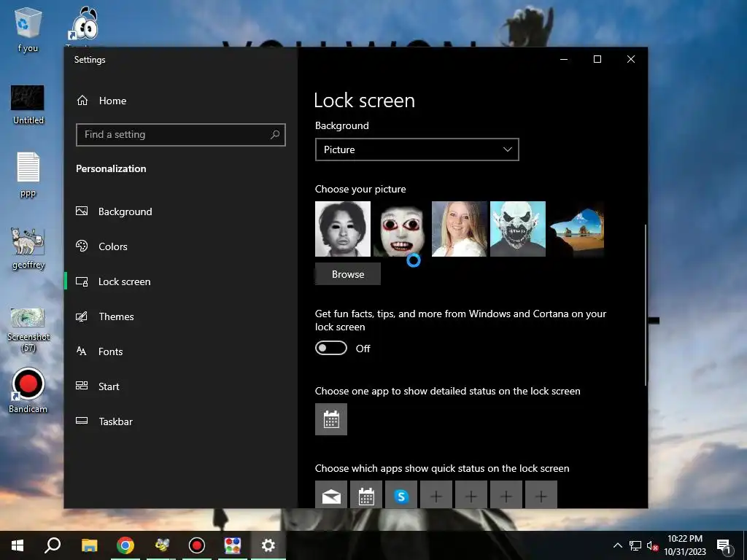Open taskbar Search

point(53,545)
